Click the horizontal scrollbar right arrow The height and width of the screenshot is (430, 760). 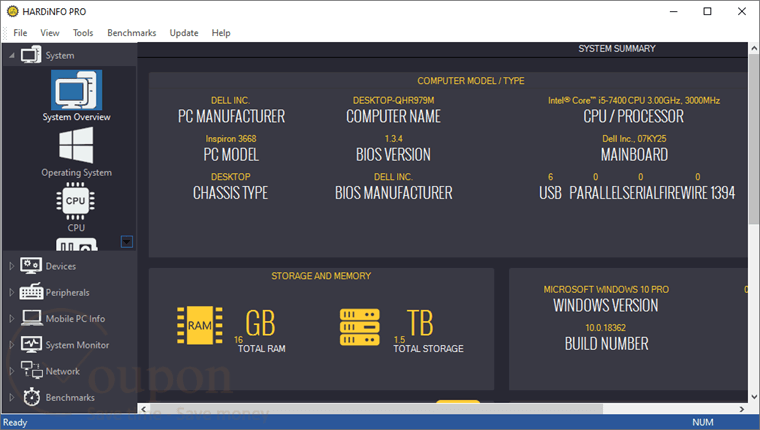tap(742, 409)
